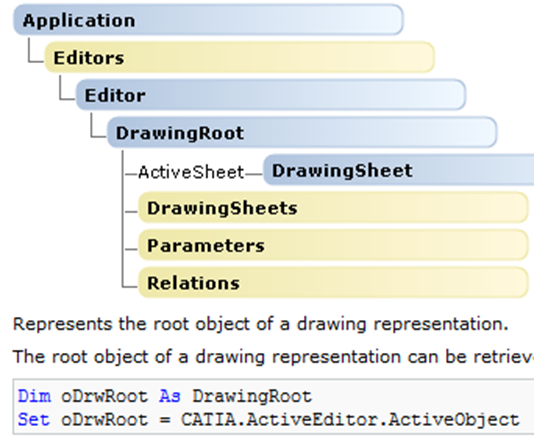Screen dimensions: 534x441
Task: Click the DrawingRoot type in the code
Action: (x=252, y=396)
